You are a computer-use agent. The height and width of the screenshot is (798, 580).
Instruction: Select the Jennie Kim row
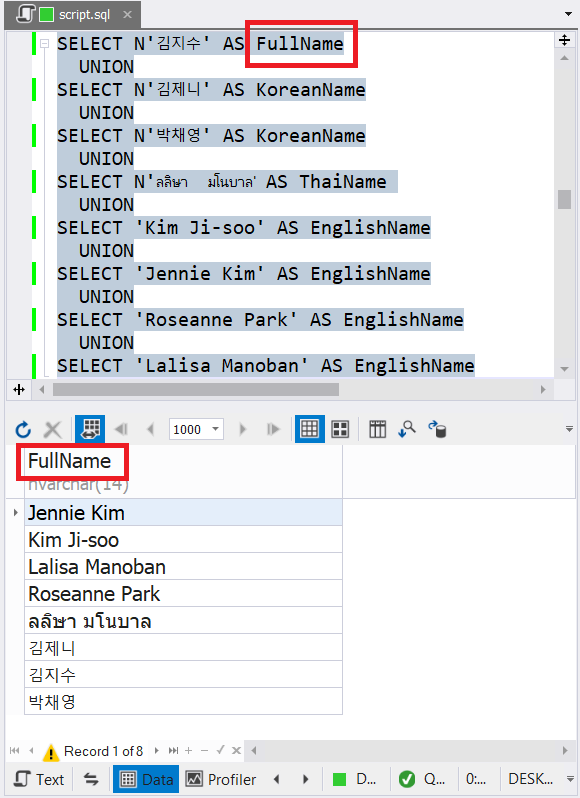(183, 512)
